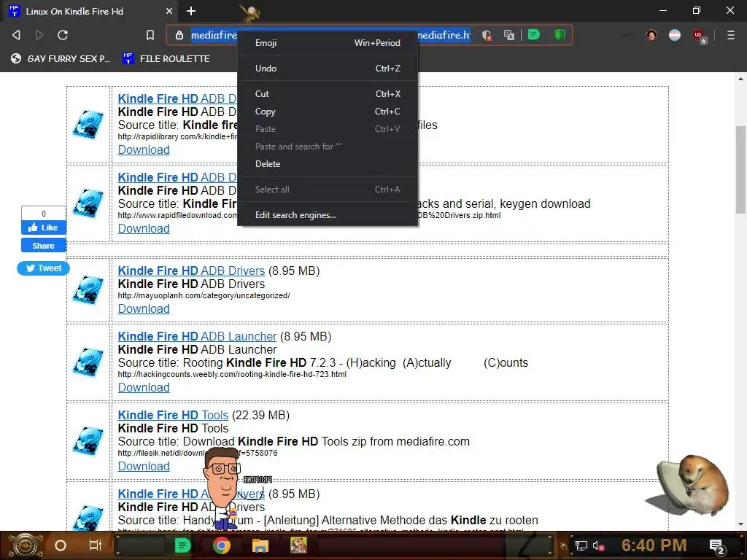Go back to the previous page
Viewport: 747px width, 560px height.
pyautogui.click(x=16, y=35)
